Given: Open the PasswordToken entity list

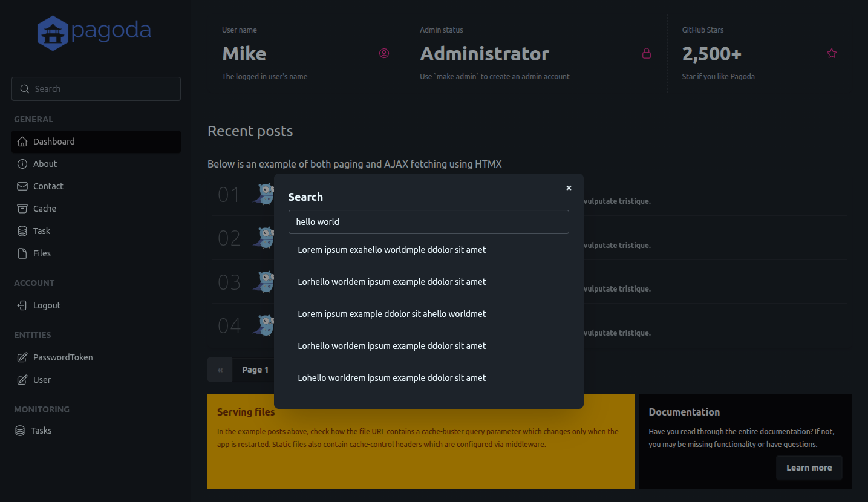Looking at the screenshot, I should (x=63, y=357).
